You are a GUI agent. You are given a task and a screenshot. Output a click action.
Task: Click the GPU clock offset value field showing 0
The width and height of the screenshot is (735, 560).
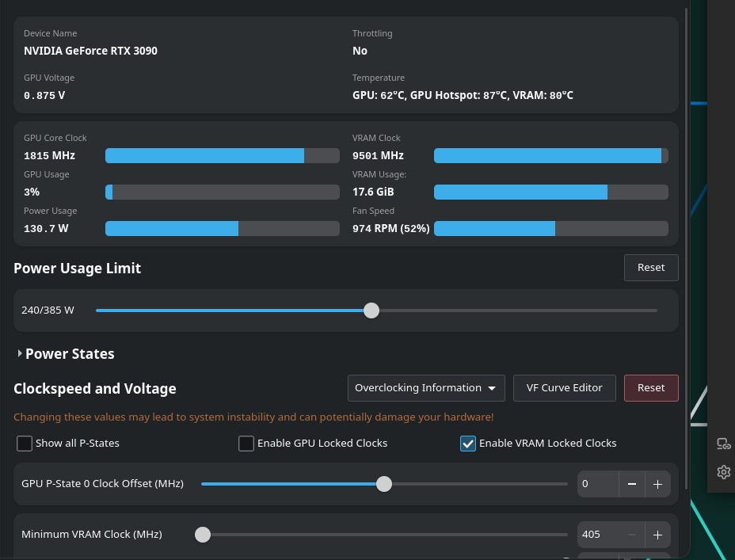pyautogui.click(x=598, y=484)
